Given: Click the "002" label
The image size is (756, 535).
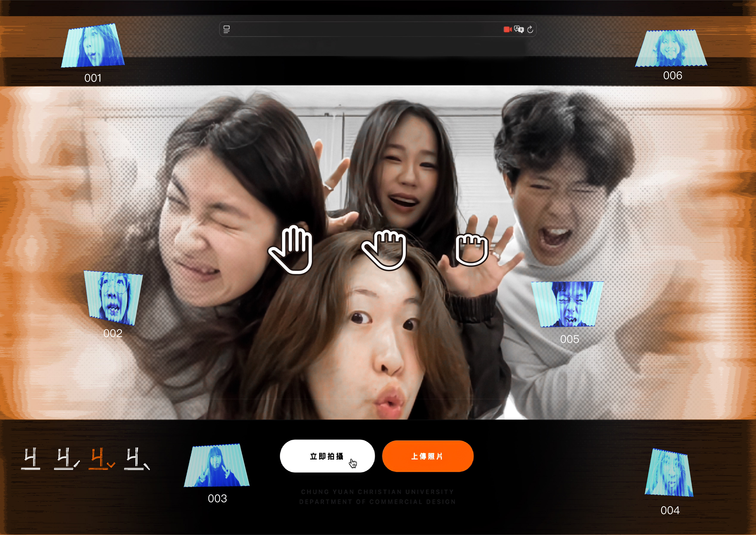Looking at the screenshot, I should click(x=113, y=333).
